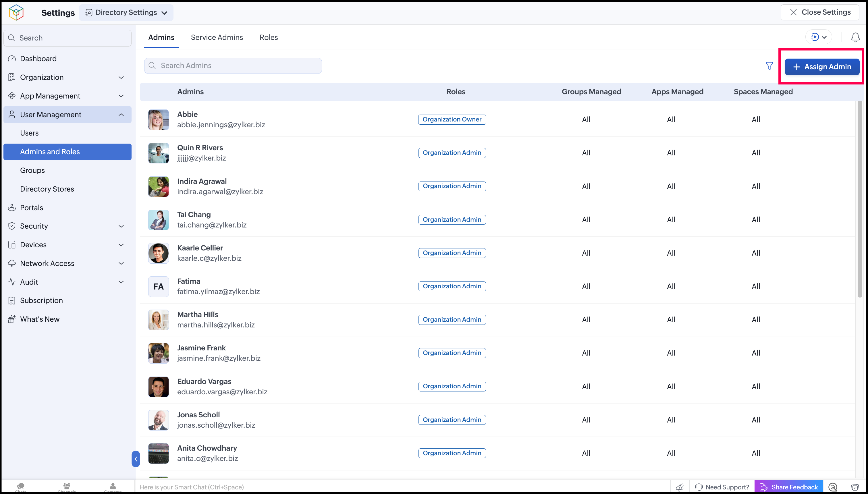Open Chats in the bottom bar
This screenshot has height=494, width=868.
tap(21, 488)
